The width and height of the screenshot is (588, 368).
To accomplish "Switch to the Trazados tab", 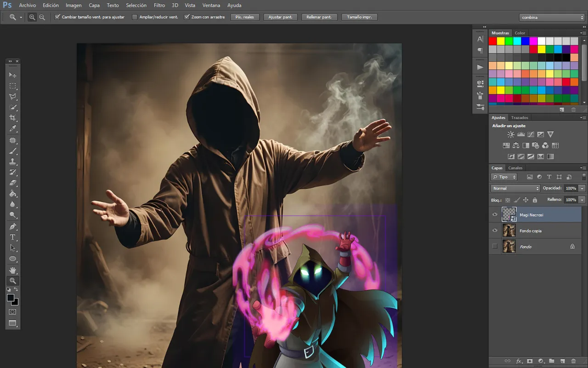I will coord(520,118).
